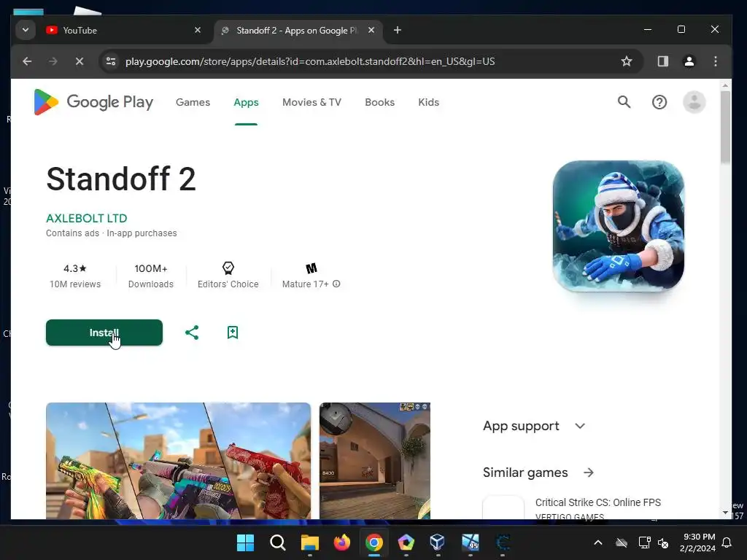Close the YouTube tab
Viewport: 747px width, 560px height.
pos(198,30)
